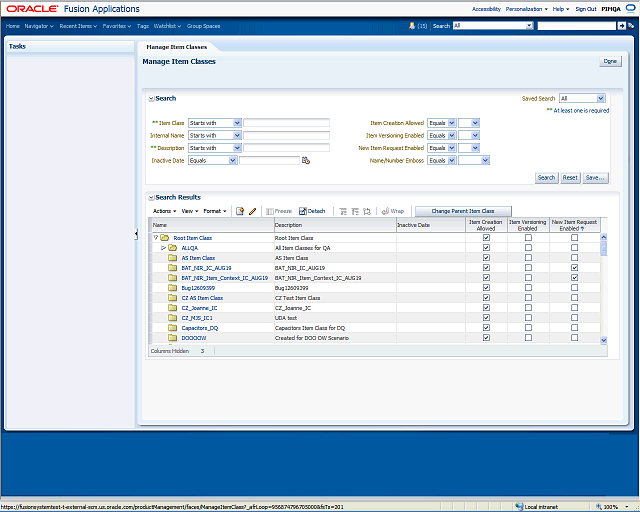Screen dimensions: 640x512
Task: Expand the ALLQA tree node
Action: 164,247
